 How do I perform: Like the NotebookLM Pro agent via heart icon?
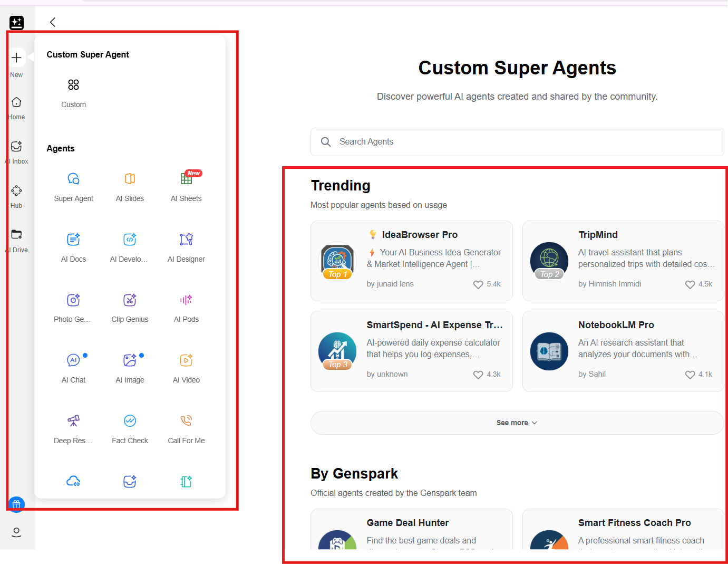coord(690,375)
